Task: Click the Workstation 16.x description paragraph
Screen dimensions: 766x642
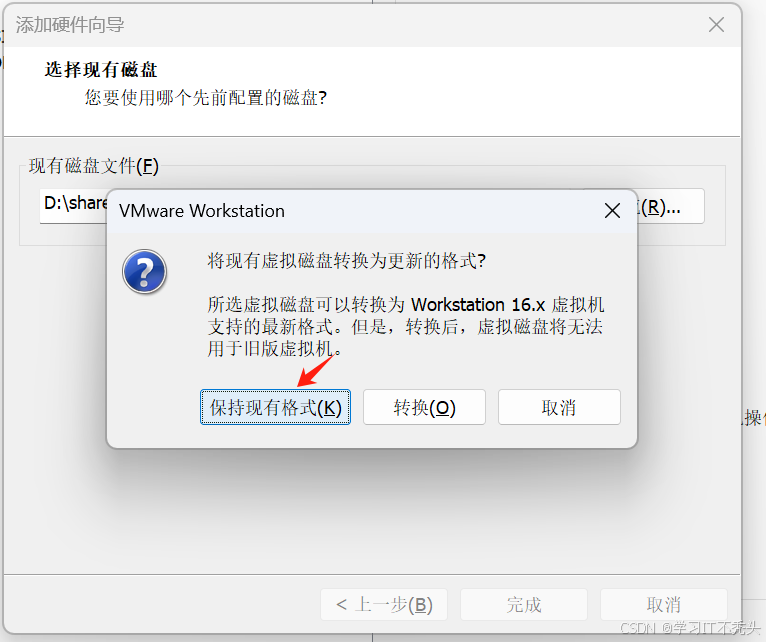Action: click(x=405, y=326)
